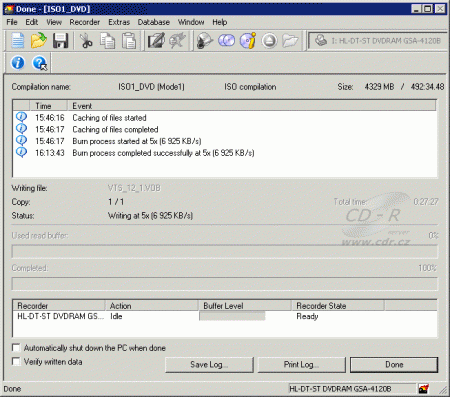Save compilation using the floppy disk icon
The image size is (450, 397).
(x=61, y=41)
